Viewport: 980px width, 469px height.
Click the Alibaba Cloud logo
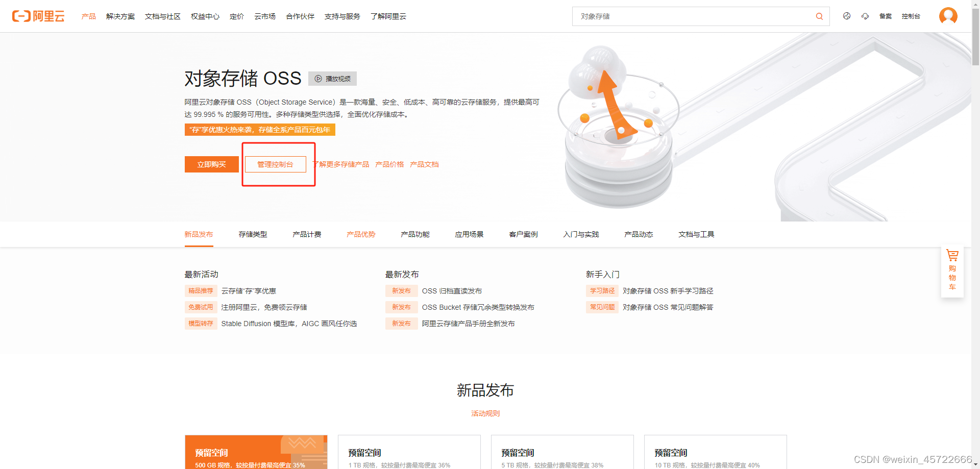pyautogui.click(x=38, y=16)
